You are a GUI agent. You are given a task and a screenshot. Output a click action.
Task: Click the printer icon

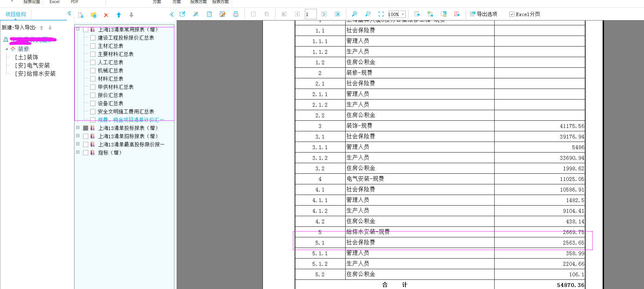pyautogui.click(x=236, y=14)
